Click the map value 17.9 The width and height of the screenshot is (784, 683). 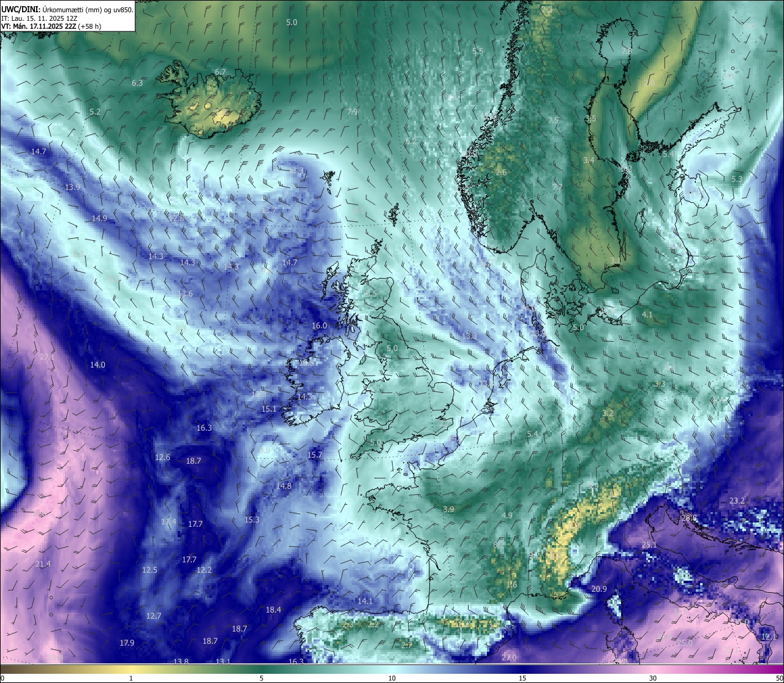(x=126, y=643)
